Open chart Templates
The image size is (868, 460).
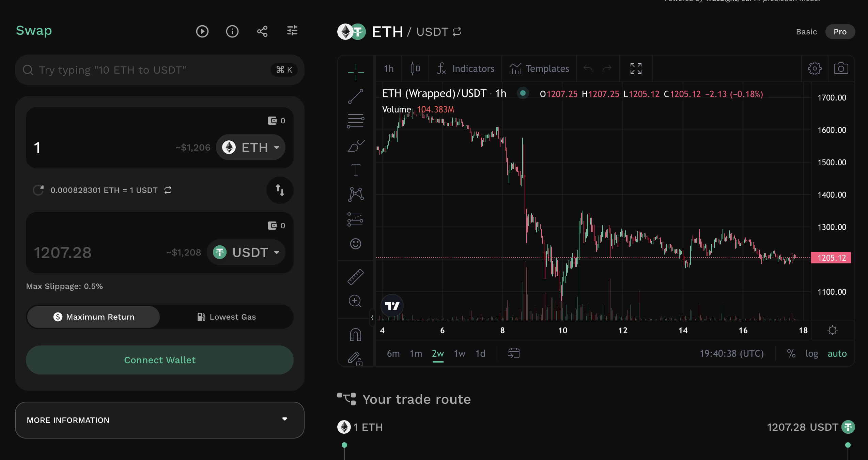[x=539, y=68]
